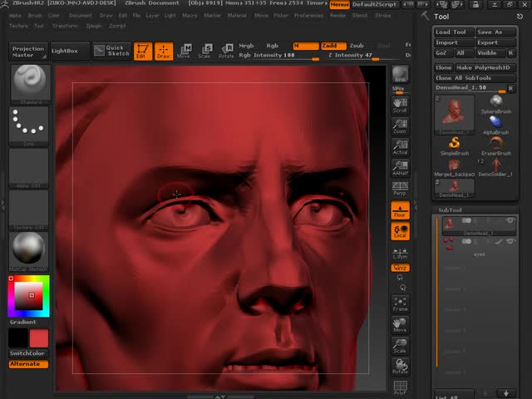This screenshot has width=532, height=399.
Task: Click the Zoom canvas icon
Action: [401, 126]
